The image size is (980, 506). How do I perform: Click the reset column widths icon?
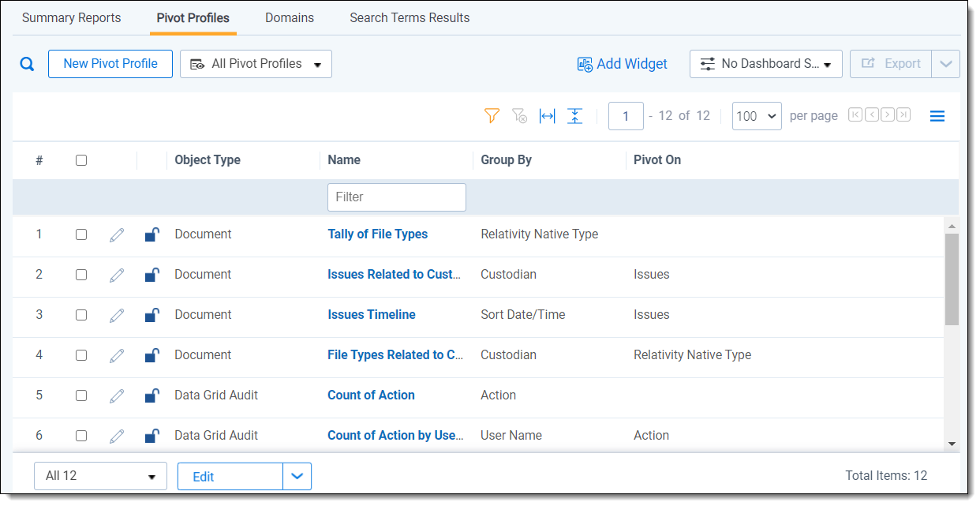[x=547, y=116]
